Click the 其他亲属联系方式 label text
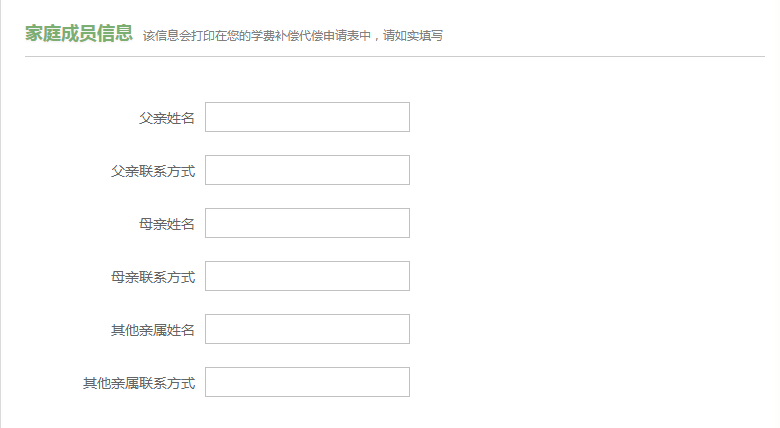The width and height of the screenshot is (780, 428). 139,383
